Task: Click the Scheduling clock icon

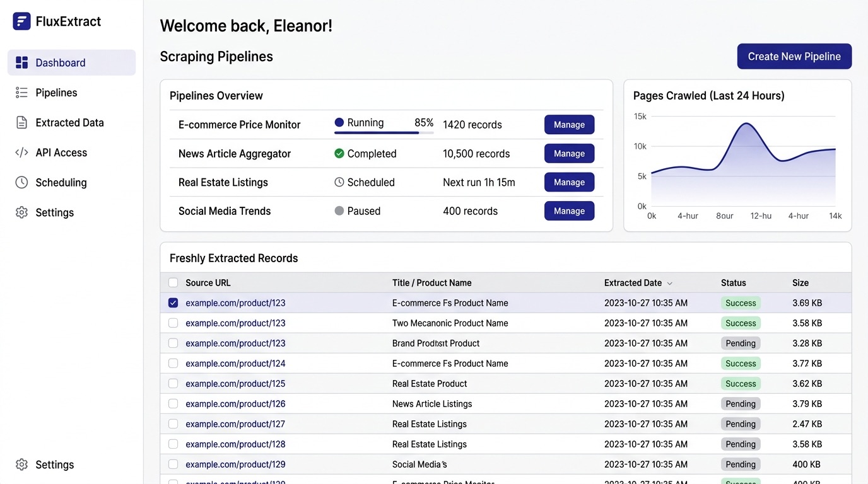Action: point(21,183)
